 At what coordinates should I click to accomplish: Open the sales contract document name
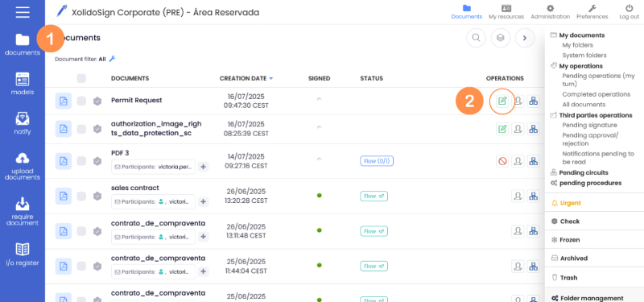[x=134, y=188]
